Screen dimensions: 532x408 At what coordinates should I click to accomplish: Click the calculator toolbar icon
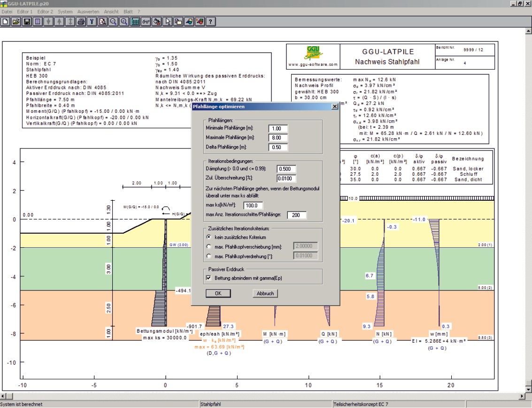(x=135, y=22)
